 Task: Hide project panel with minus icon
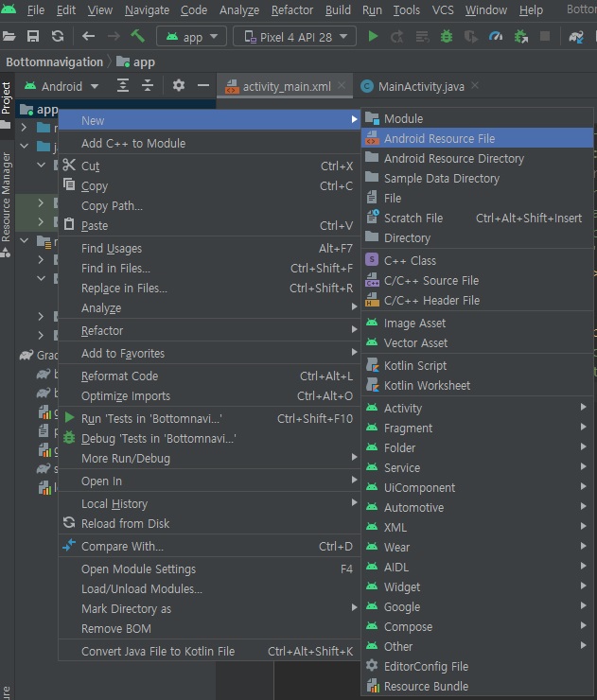point(203,85)
